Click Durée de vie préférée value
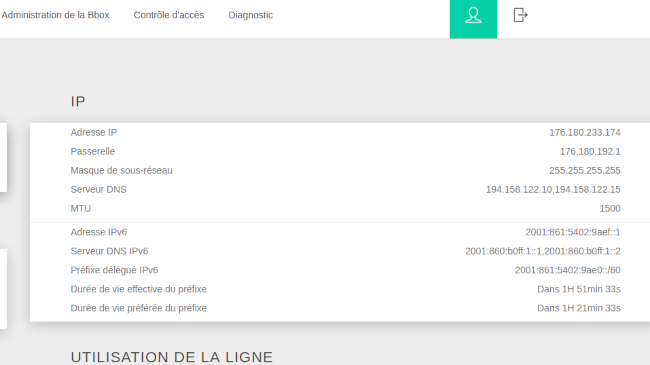The image size is (650, 365). [579, 309]
